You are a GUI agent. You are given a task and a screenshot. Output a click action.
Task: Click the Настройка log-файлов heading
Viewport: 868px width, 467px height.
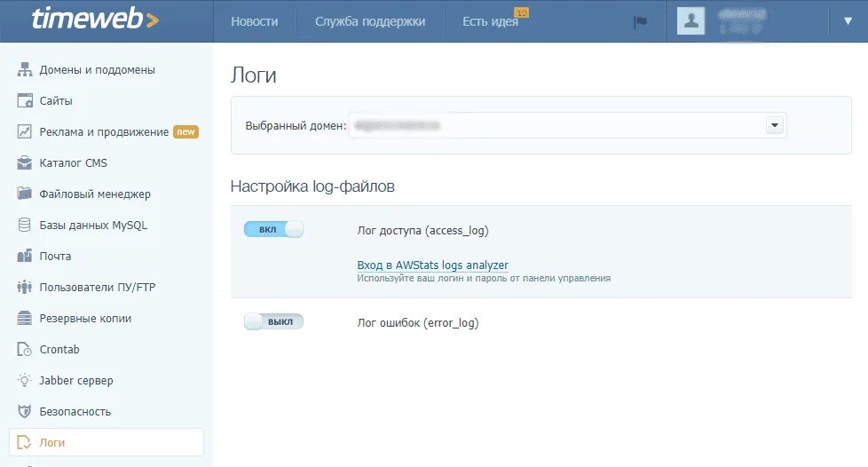click(x=312, y=186)
